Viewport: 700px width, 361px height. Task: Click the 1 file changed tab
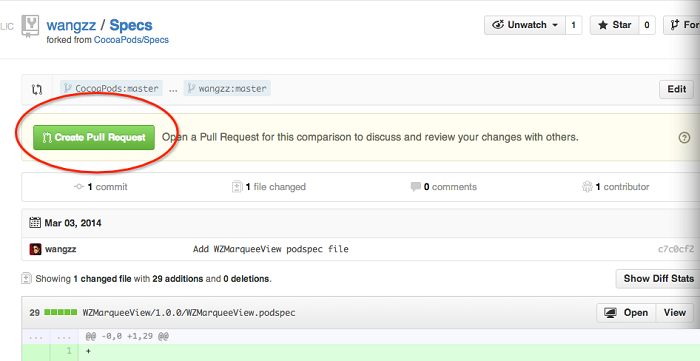pos(269,187)
